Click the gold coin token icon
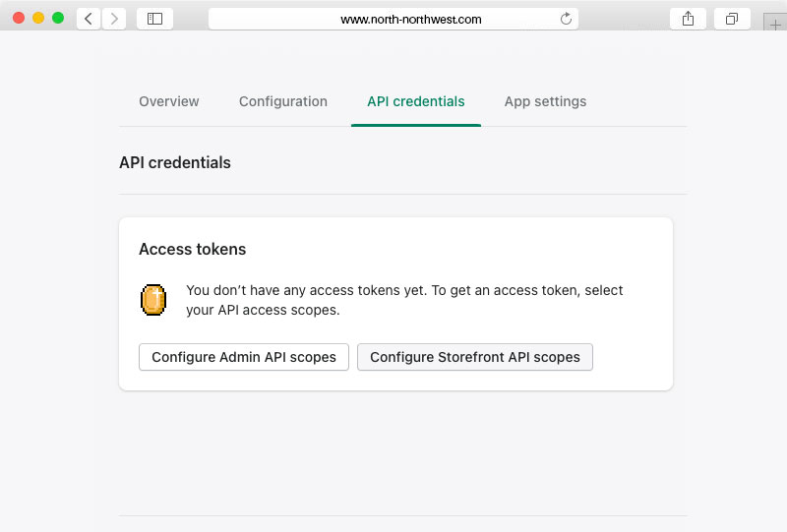The height and width of the screenshot is (532, 787). (153, 300)
